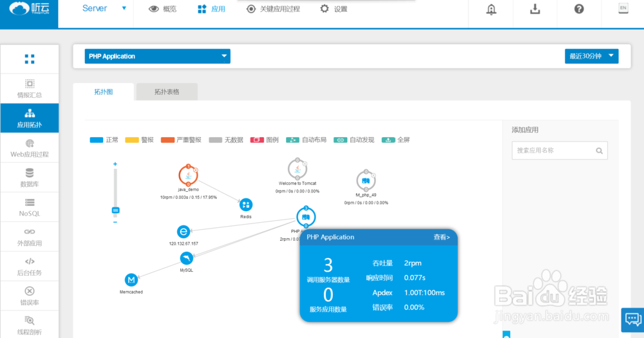The width and height of the screenshot is (644, 338).
Task: Click the 自动布局 auto layout button
Action: tap(306, 140)
